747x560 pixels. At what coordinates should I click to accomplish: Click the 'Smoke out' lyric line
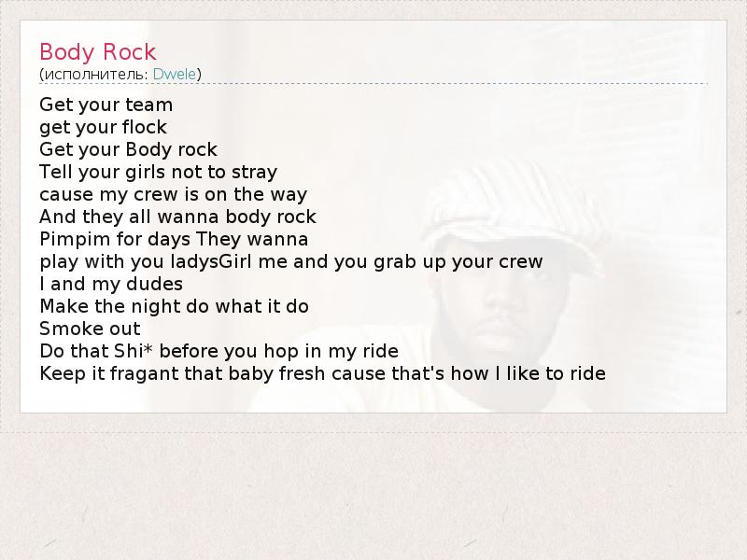90,329
